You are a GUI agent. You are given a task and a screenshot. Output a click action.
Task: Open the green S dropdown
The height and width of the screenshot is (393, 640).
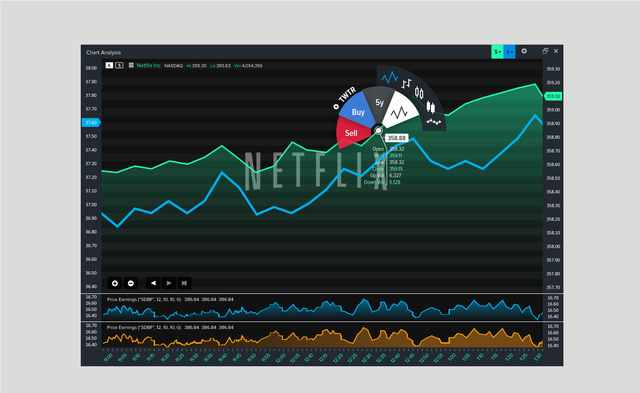click(497, 52)
